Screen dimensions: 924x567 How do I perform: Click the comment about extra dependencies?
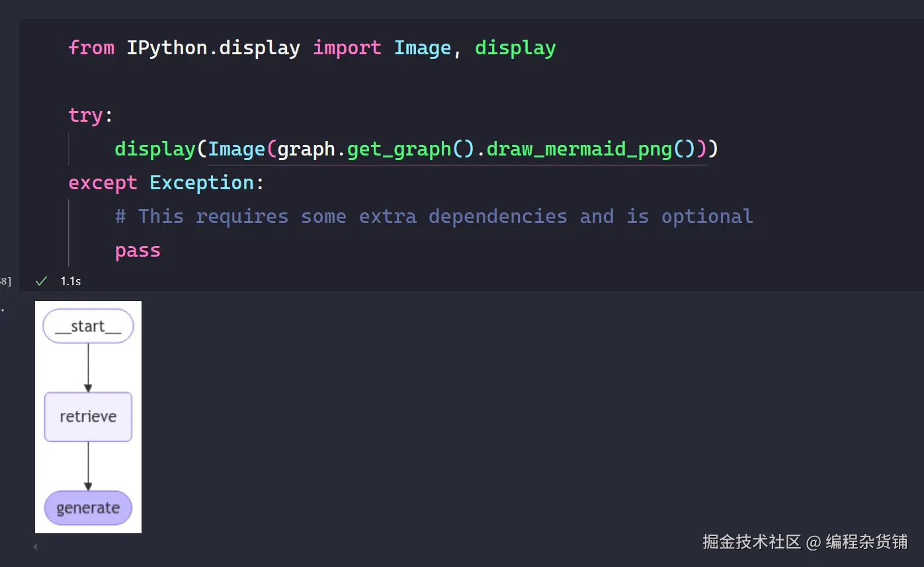pos(435,216)
